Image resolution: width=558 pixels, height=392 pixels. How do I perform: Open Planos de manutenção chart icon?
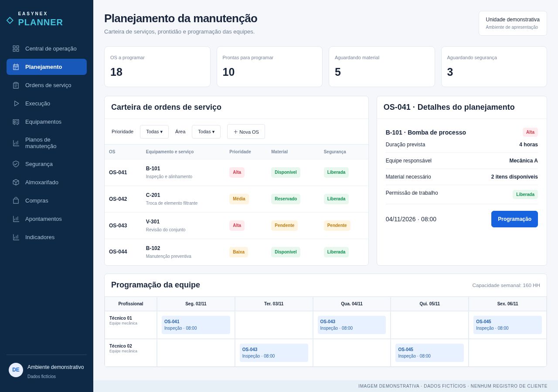(16, 143)
